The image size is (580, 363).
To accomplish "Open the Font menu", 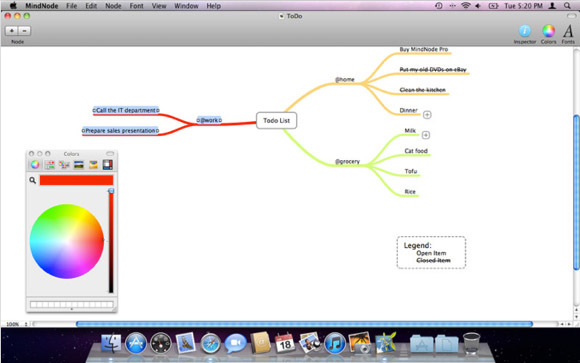I will [136, 6].
